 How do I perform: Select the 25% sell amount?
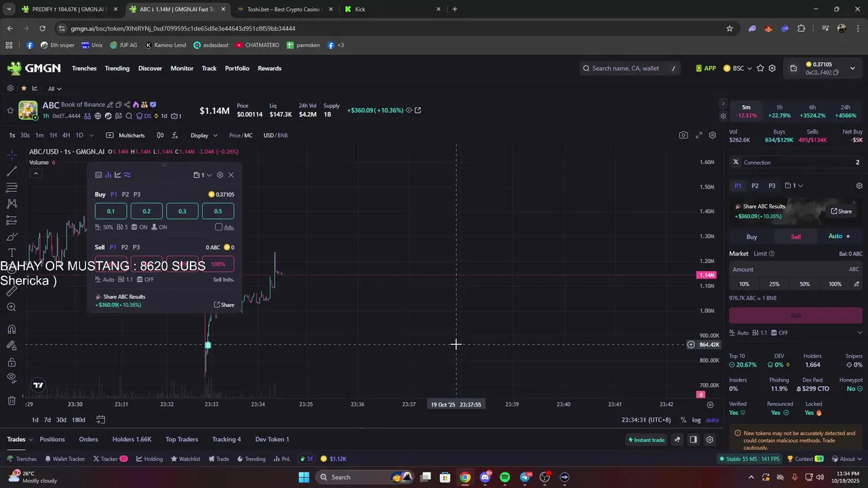(x=774, y=284)
